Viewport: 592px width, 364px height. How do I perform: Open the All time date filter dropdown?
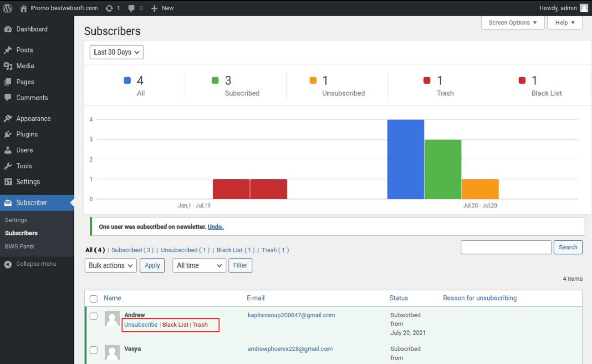tap(199, 265)
